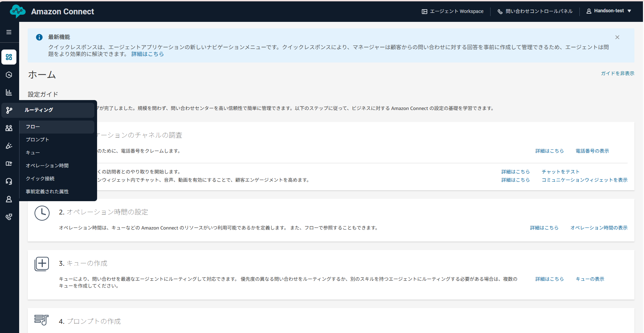This screenshot has width=644, height=333.
Task: Click the チャットをテスト link
Action: [x=560, y=171]
